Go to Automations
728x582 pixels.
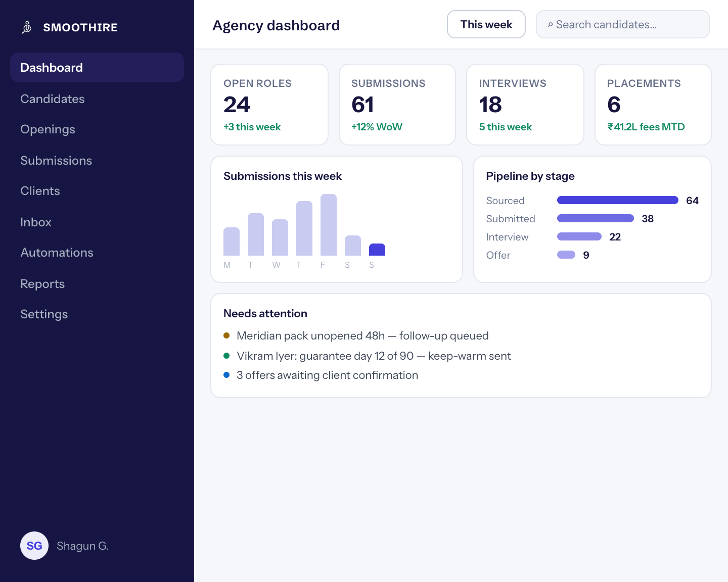pos(97,253)
